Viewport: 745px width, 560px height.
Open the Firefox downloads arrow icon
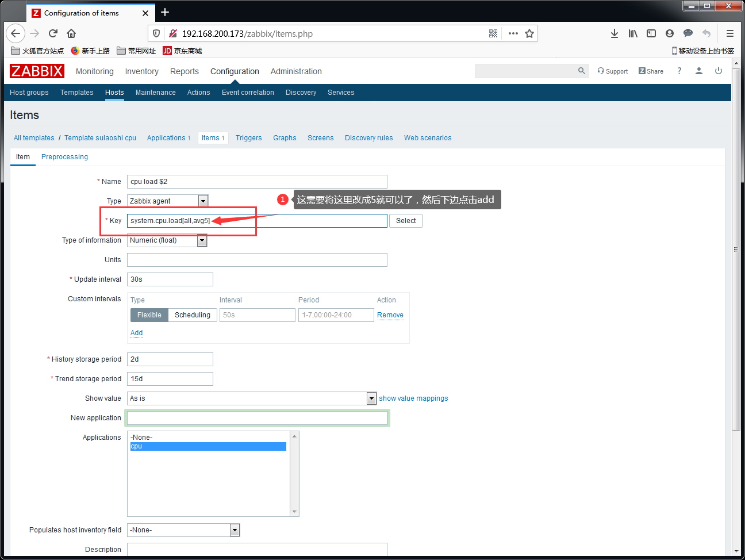pos(615,33)
